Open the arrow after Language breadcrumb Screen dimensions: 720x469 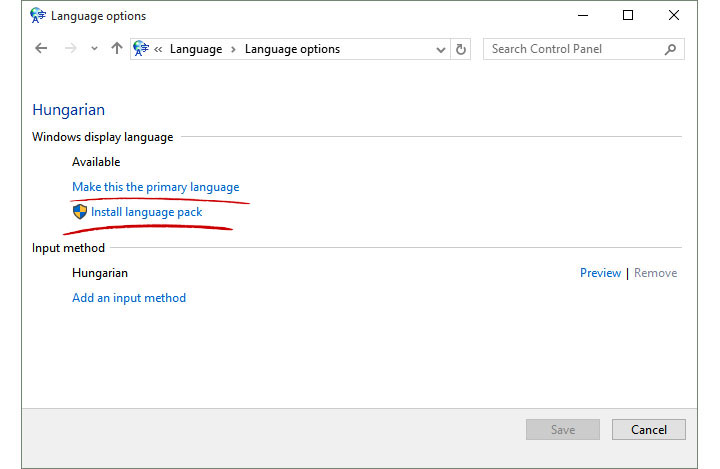tap(234, 49)
